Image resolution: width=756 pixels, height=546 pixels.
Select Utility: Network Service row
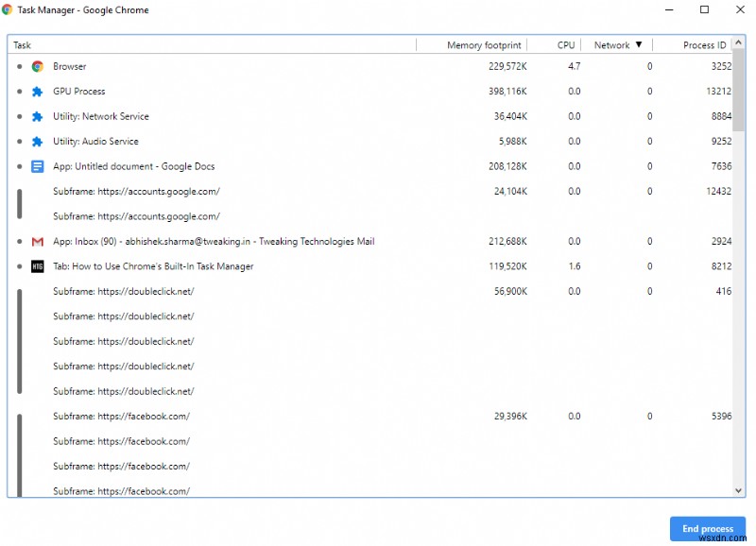click(369, 116)
